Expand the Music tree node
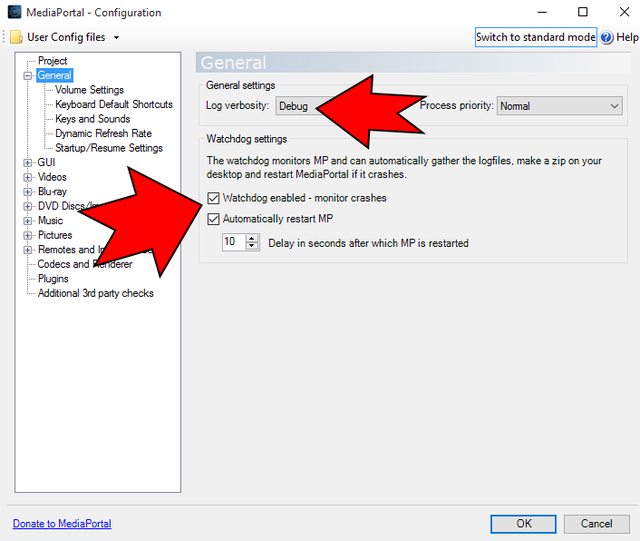Screen dimensions: 640x541 (27, 221)
